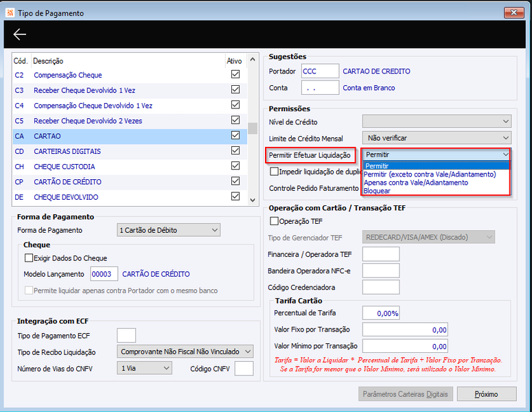Check Impedir liquidação de duplicata option
The width and height of the screenshot is (532, 412).
click(274, 172)
